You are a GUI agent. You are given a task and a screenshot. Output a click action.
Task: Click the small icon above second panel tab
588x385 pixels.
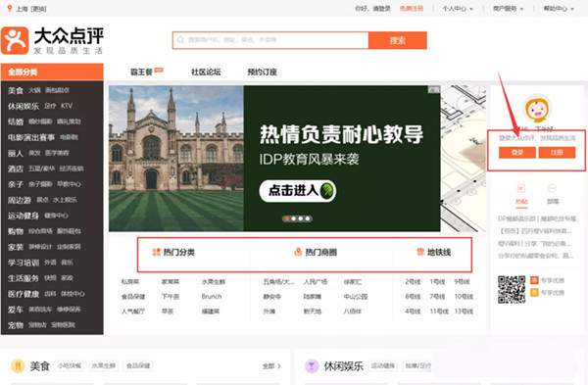552,188
